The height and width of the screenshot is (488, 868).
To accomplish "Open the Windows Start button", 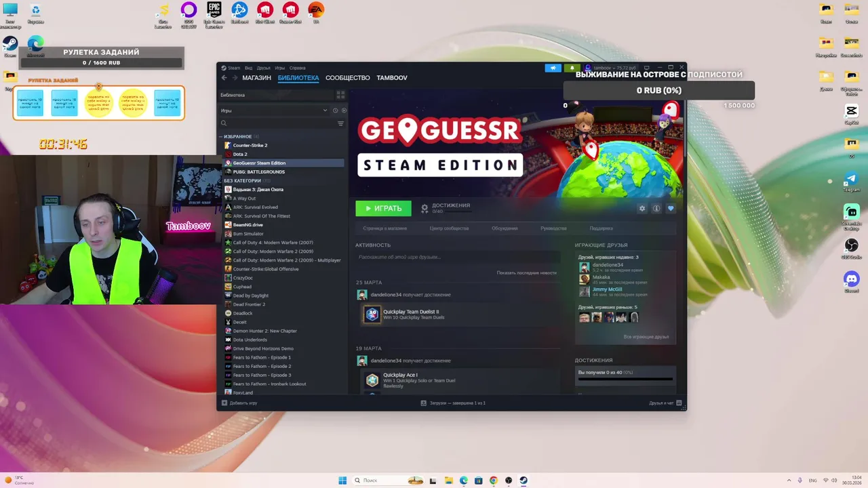I will [x=342, y=480].
